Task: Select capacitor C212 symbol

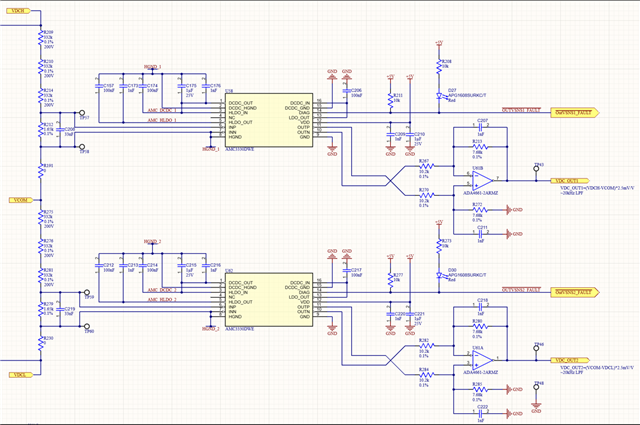Action: pyautogui.click(x=98, y=265)
